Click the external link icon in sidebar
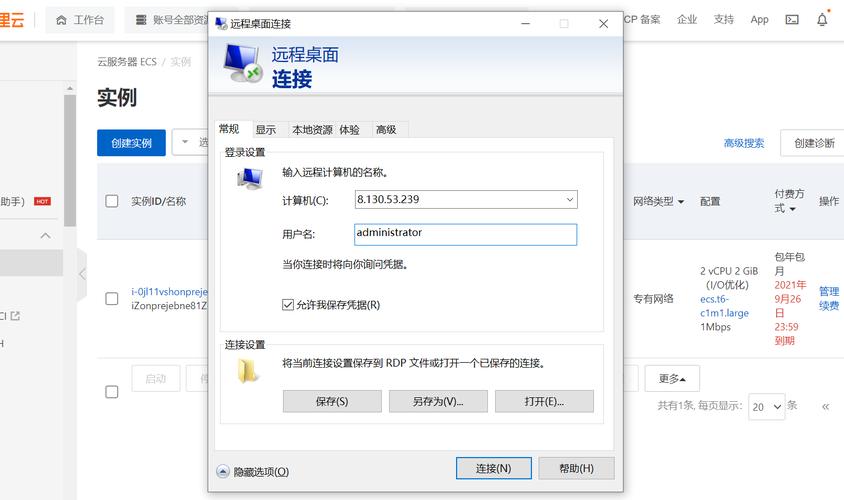 15,316
